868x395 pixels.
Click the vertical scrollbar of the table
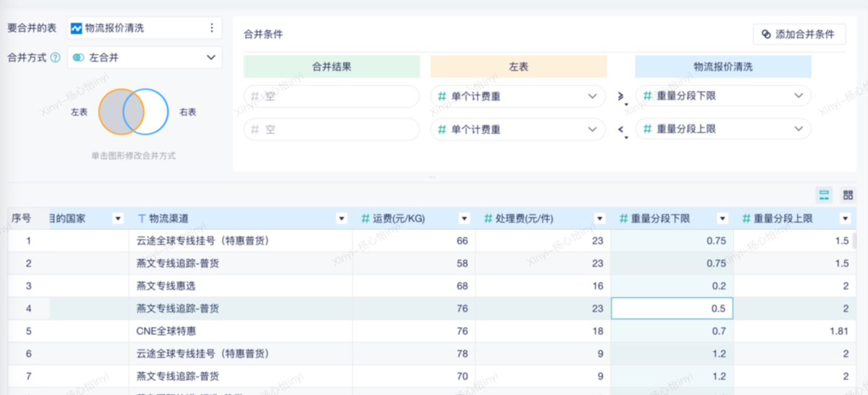point(856,240)
